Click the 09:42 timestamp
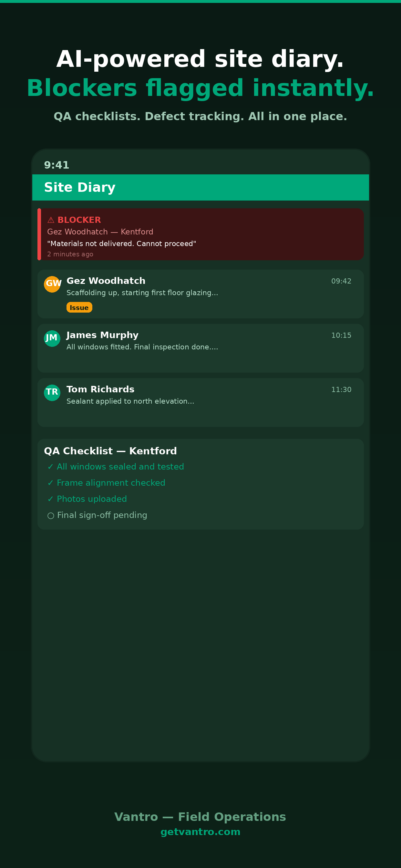 [x=341, y=281]
